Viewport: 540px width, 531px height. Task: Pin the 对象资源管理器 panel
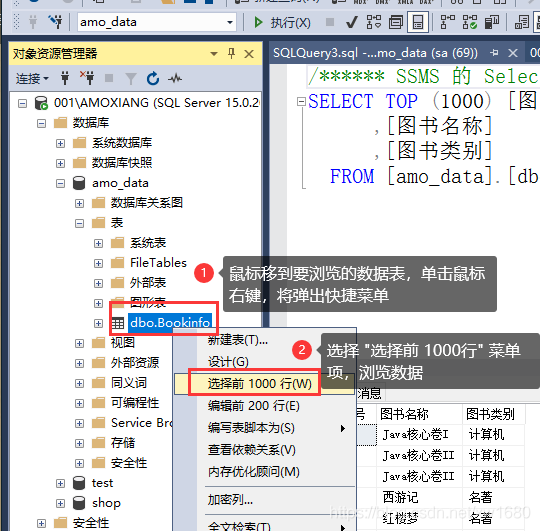tap(231, 53)
